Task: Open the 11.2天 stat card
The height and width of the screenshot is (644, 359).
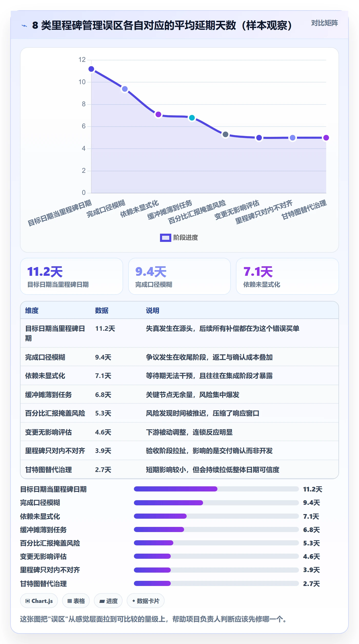Action: click(x=72, y=276)
